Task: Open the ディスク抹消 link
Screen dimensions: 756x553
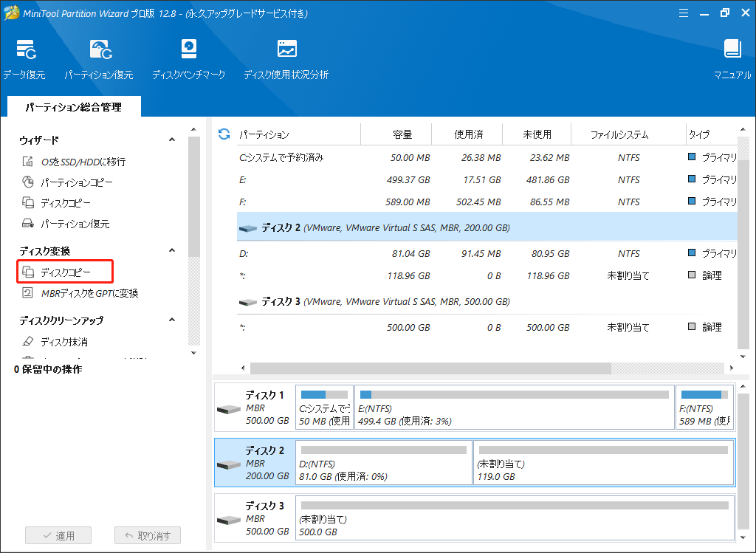Action: pyautogui.click(x=64, y=342)
